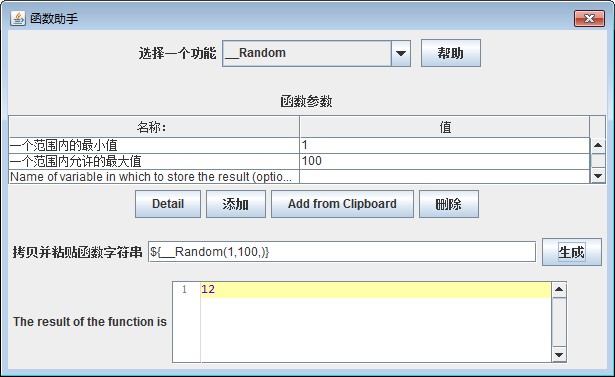Click the result area scroll down arrow

[559, 355]
